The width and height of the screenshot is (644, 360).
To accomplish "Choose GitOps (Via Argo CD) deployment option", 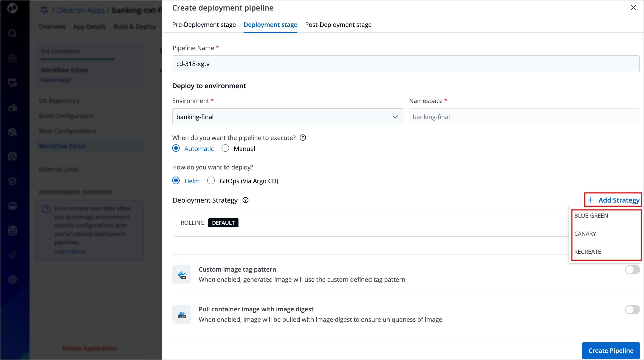I will pos(211,181).
